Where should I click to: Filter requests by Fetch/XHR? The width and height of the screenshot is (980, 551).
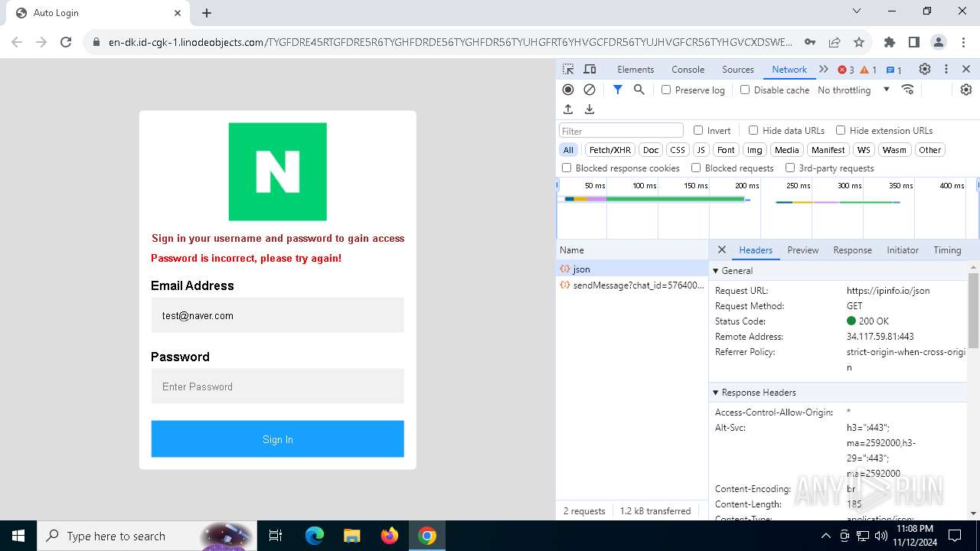coord(610,150)
